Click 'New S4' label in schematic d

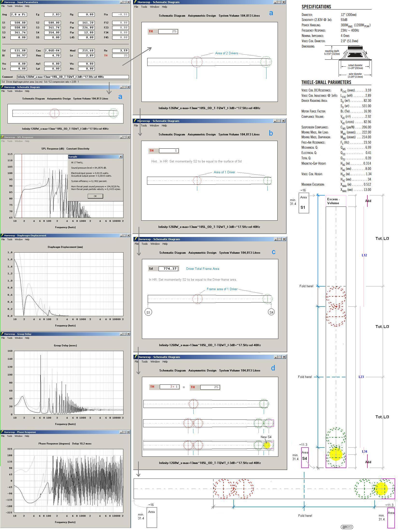[266, 437]
